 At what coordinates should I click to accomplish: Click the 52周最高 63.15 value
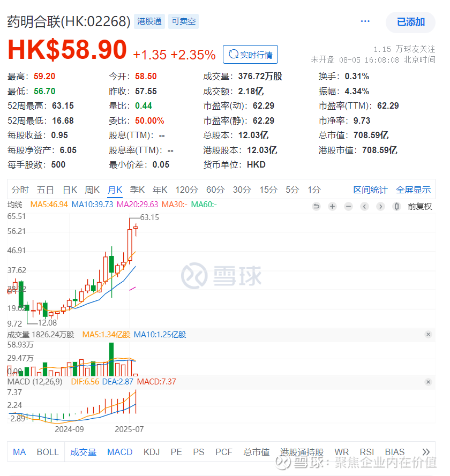coord(63,105)
